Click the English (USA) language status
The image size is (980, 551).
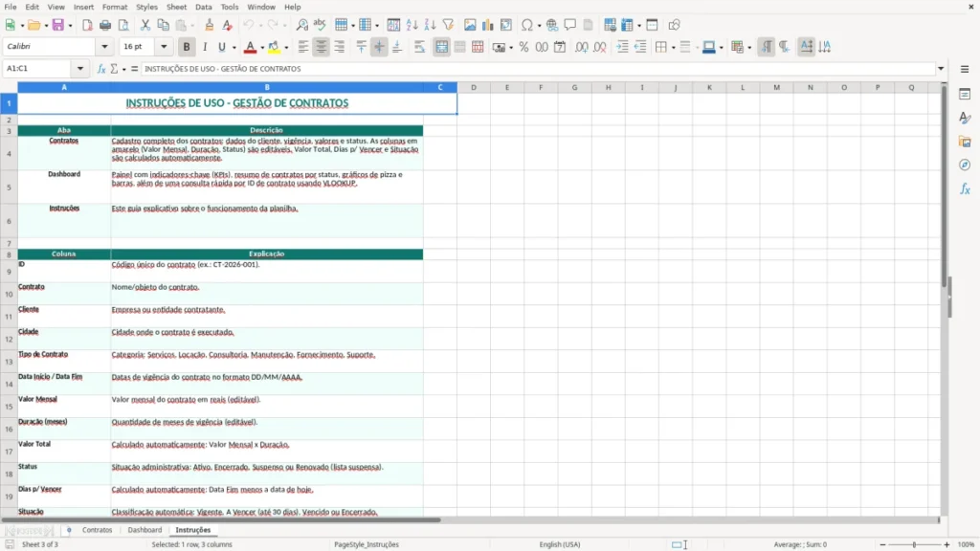pyautogui.click(x=560, y=544)
